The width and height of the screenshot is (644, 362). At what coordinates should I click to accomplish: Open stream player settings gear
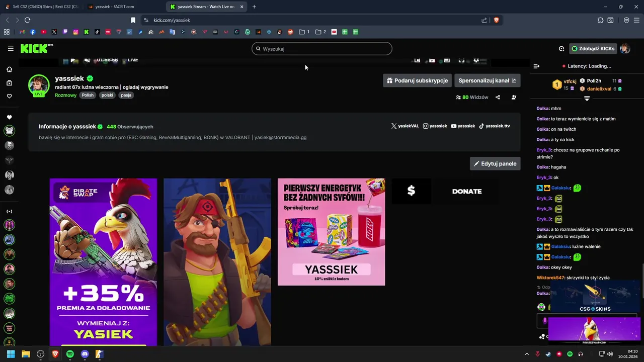(x=476, y=60)
